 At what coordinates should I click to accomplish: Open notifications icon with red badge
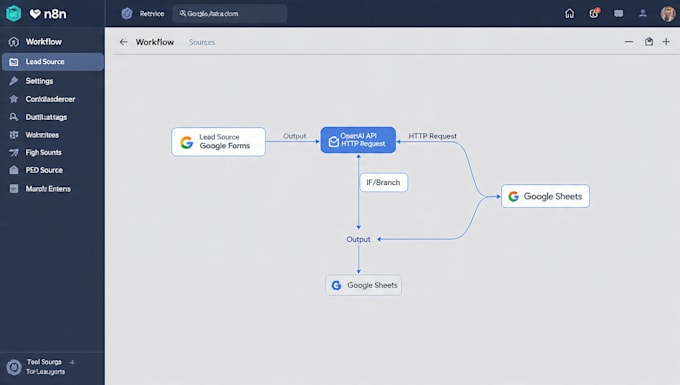pyautogui.click(x=594, y=13)
